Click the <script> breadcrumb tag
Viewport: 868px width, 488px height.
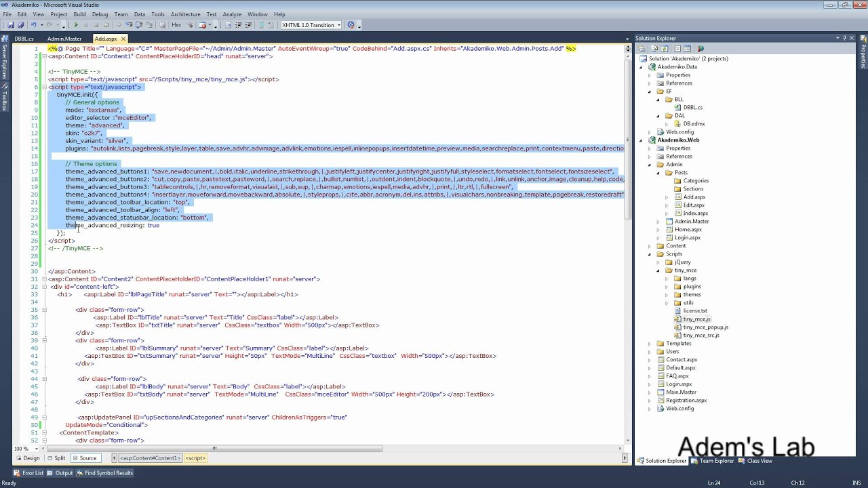195,458
